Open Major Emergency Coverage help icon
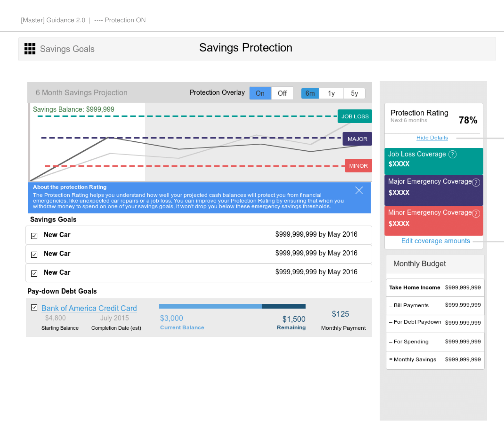The image size is (504, 430). point(476,182)
